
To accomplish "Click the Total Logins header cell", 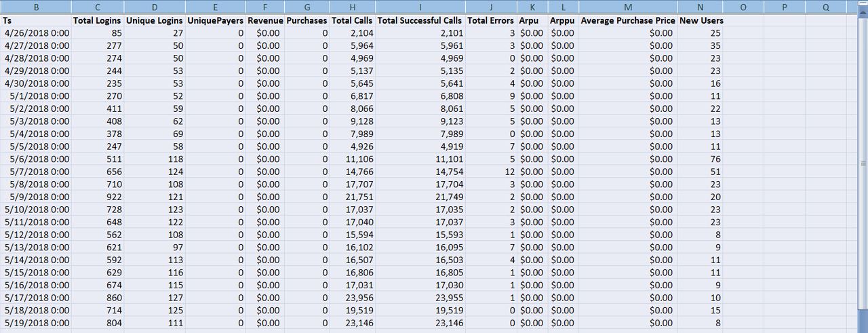I will point(98,20).
